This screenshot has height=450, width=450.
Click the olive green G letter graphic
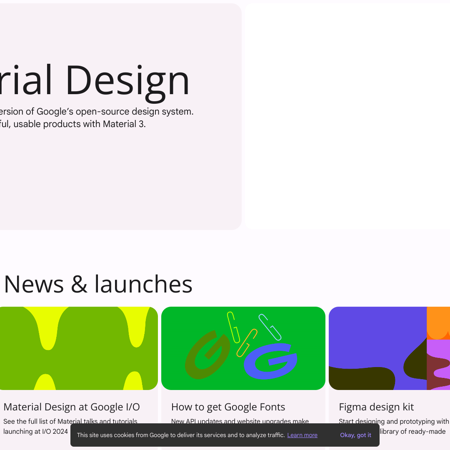(x=207, y=355)
